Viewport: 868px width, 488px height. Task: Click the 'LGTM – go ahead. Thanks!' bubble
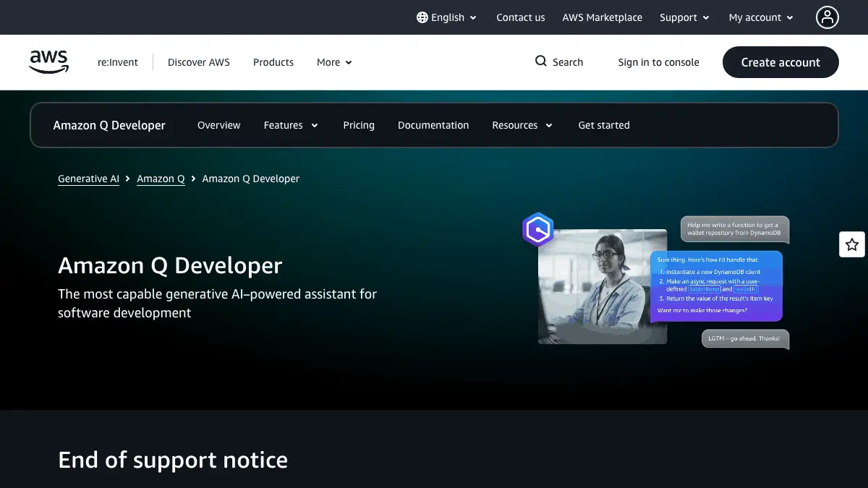746,338
